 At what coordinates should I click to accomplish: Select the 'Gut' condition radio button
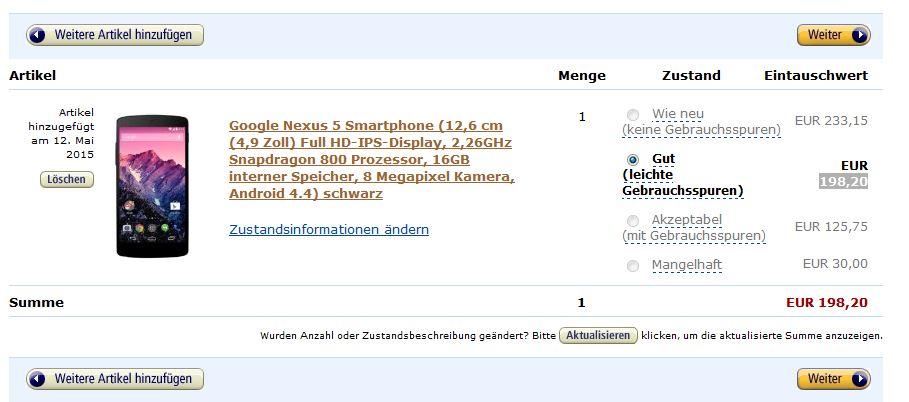coord(633,160)
